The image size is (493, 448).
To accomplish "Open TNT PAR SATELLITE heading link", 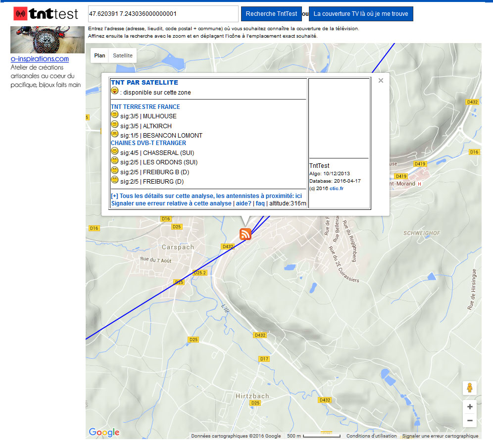I will tap(145, 82).
